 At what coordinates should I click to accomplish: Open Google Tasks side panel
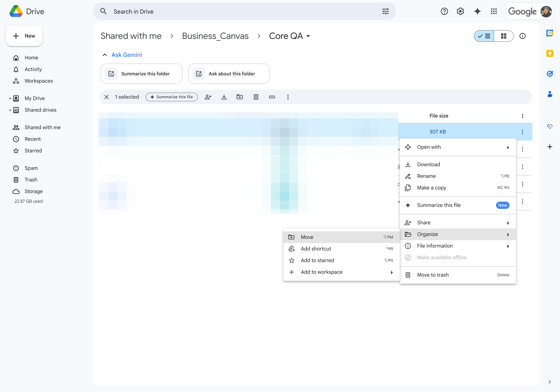click(549, 73)
